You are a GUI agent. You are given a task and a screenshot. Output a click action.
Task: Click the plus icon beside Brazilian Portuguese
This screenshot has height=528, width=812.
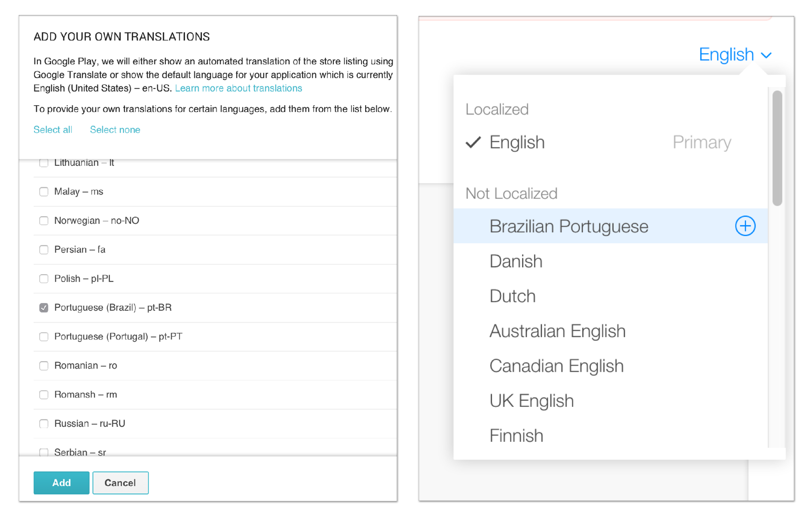pyautogui.click(x=745, y=226)
